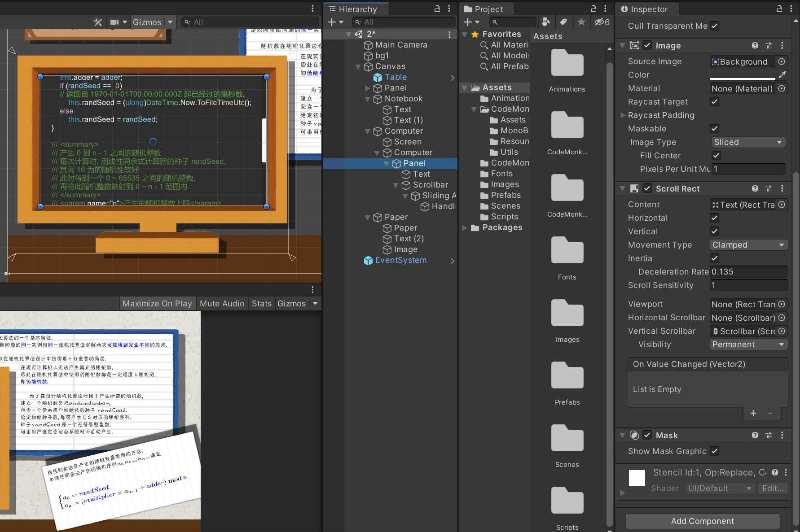
Task: Expand the Raycast Padding section
Action: (623, 115)
